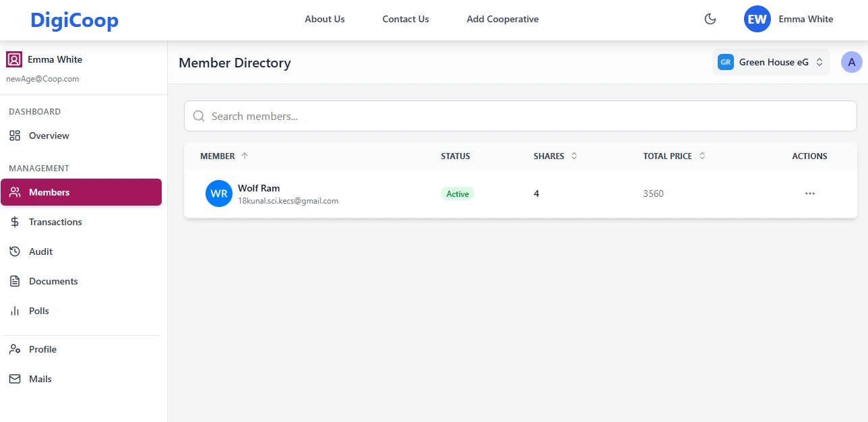Click the search magnifier icon
Image resolution: width=868 pixels, height=422 pixels.
(199, 116)
